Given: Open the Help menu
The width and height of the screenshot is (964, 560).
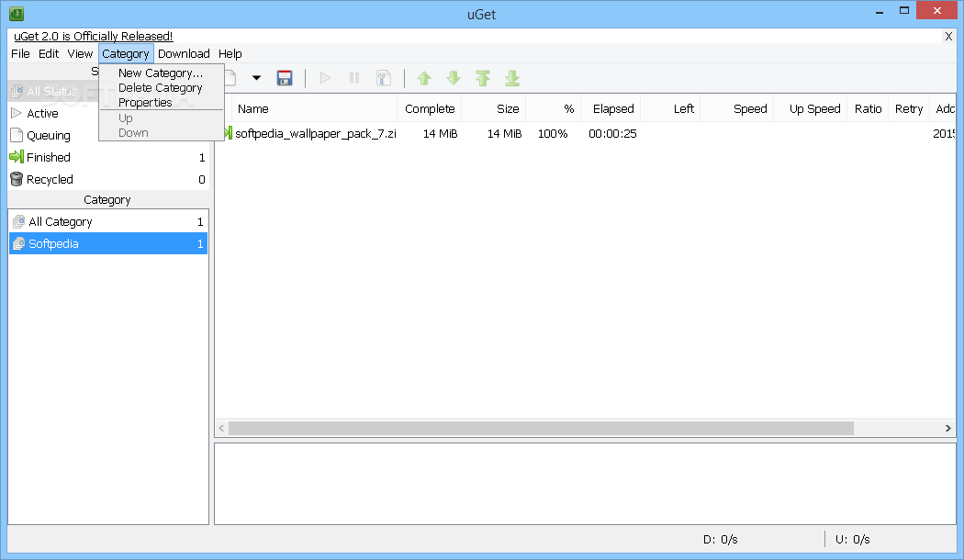Looking at the screenshot, I should pyautogui.click(x=230, y=54).
